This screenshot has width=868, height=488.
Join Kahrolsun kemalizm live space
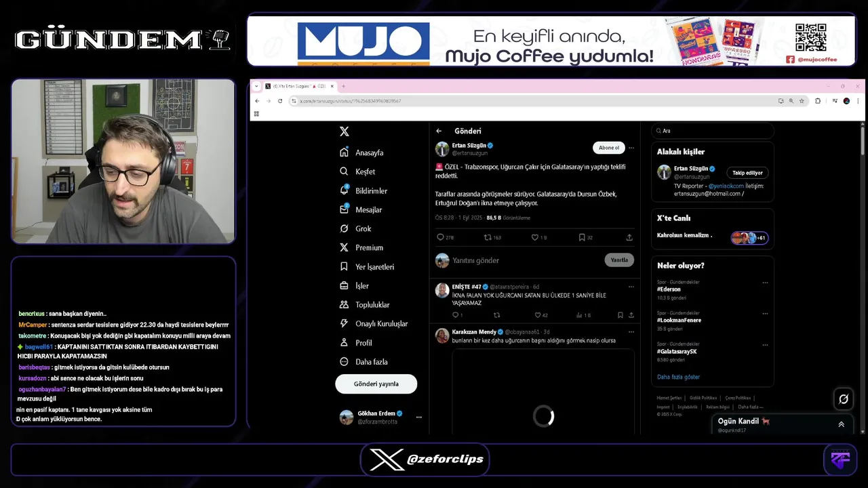pos(713,237)
